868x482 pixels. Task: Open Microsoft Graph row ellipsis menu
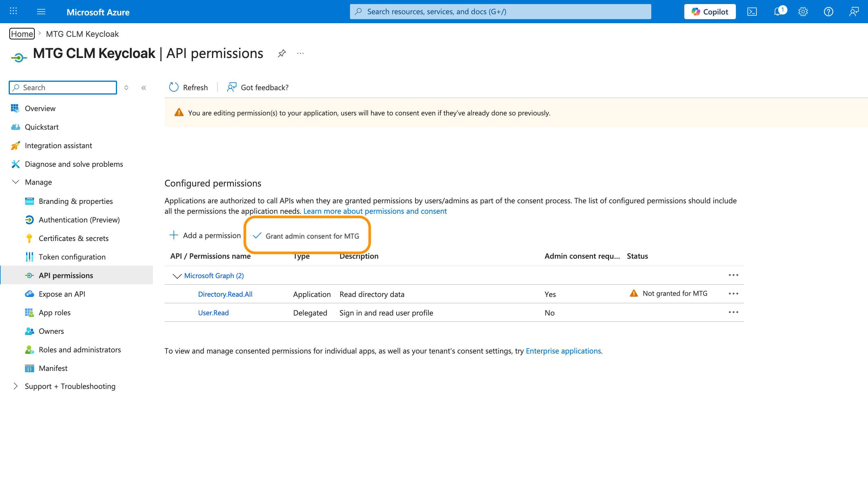734,275
